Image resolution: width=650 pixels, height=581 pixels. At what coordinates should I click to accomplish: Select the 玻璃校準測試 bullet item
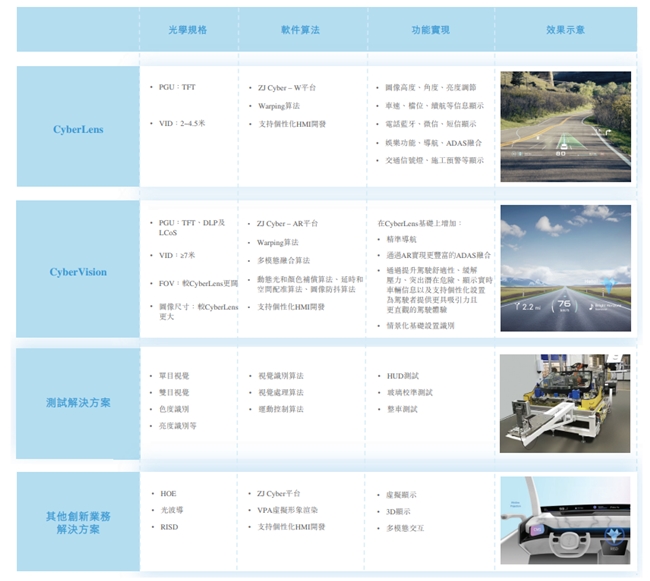(x=408, y=392)
